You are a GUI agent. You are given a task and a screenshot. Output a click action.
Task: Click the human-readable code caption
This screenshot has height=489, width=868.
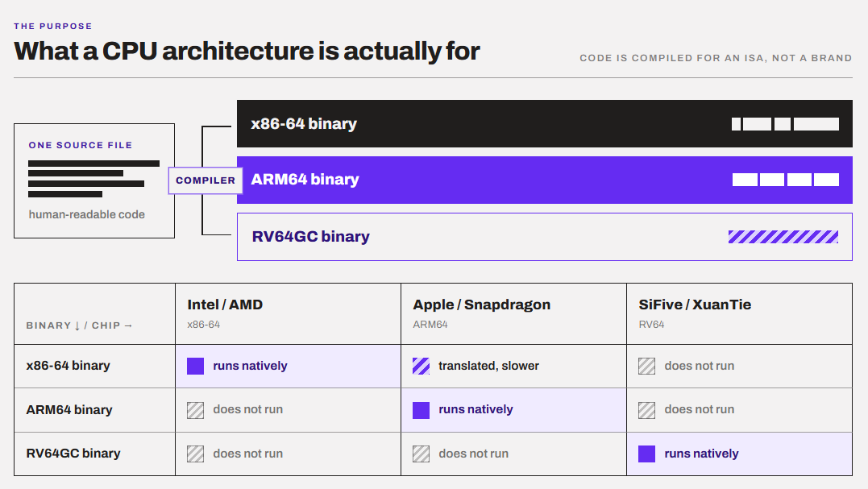86,214
